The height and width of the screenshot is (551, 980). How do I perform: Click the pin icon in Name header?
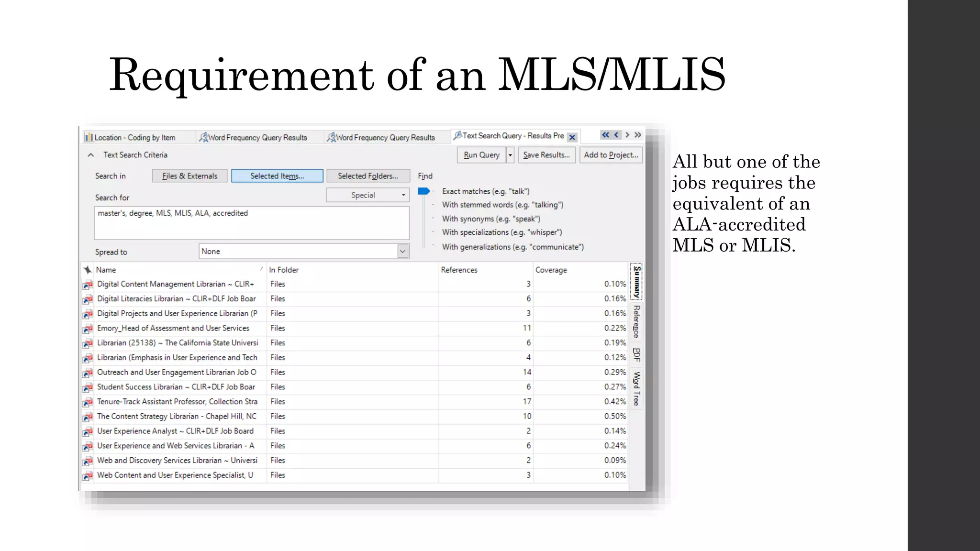pyautogui.click(x=88, y=270)
